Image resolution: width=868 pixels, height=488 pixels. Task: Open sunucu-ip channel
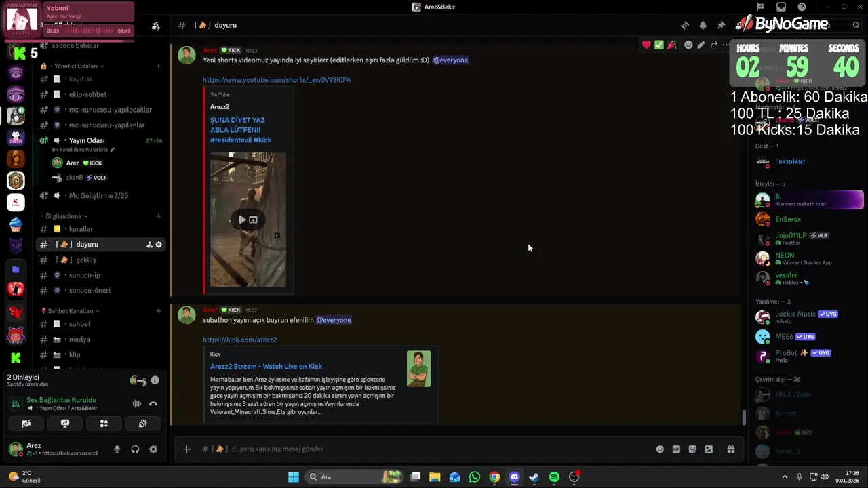point(100,275)
